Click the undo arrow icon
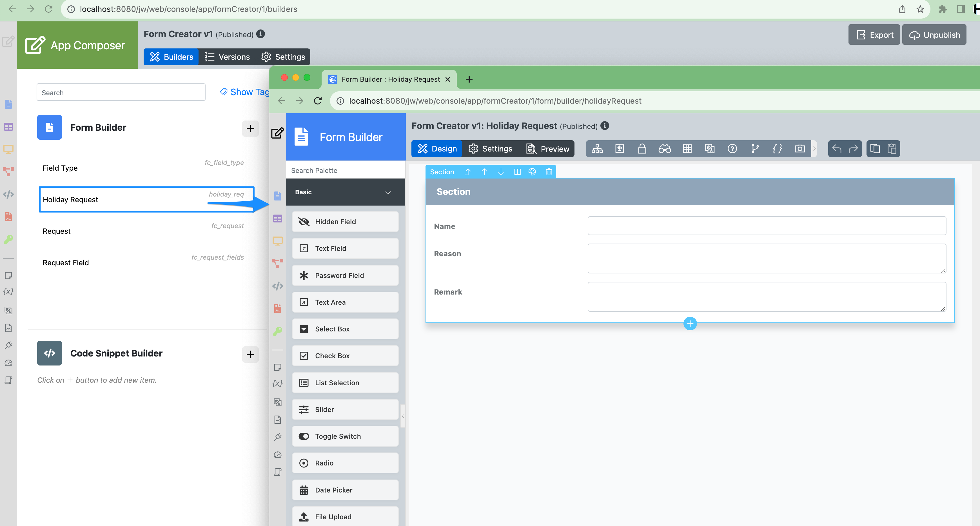This screenshot has width=980, height=526. point(837,149)
